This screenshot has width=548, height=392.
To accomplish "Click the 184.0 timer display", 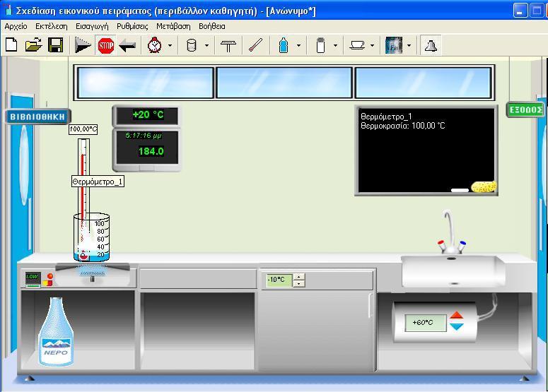I will 151,151.
